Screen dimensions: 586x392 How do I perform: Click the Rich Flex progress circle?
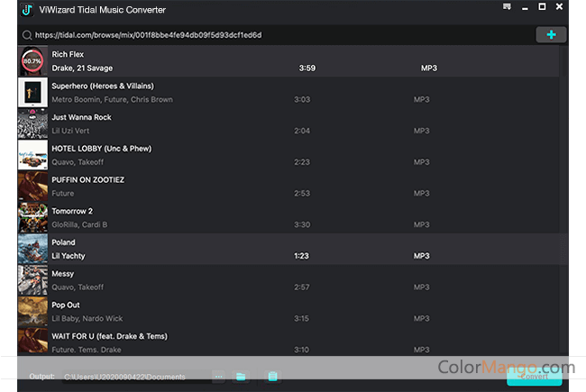(32, 61)
